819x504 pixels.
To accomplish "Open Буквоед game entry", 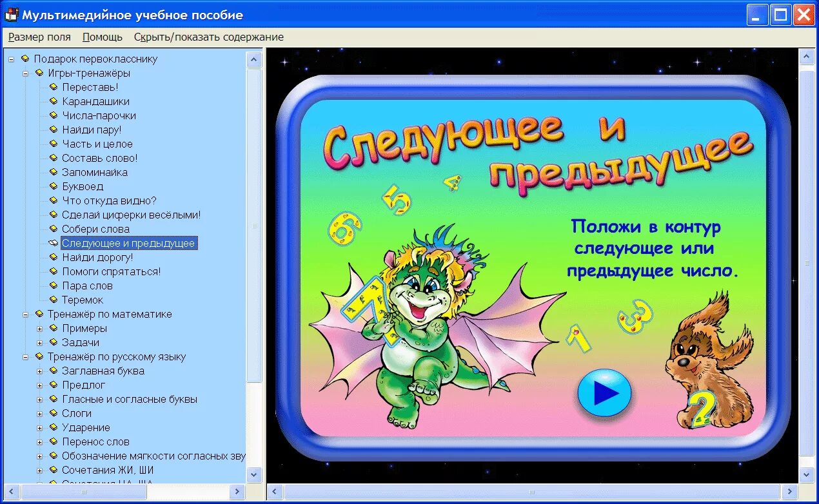I will [x=83, y=186].
